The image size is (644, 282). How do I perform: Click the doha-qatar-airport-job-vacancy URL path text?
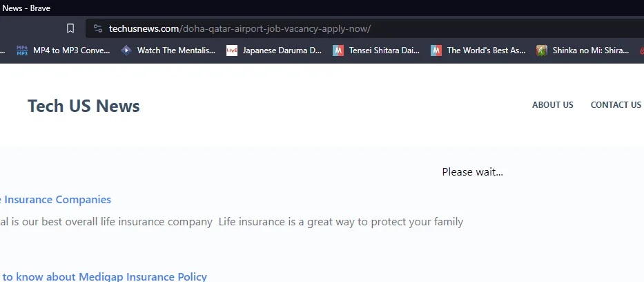275,29
